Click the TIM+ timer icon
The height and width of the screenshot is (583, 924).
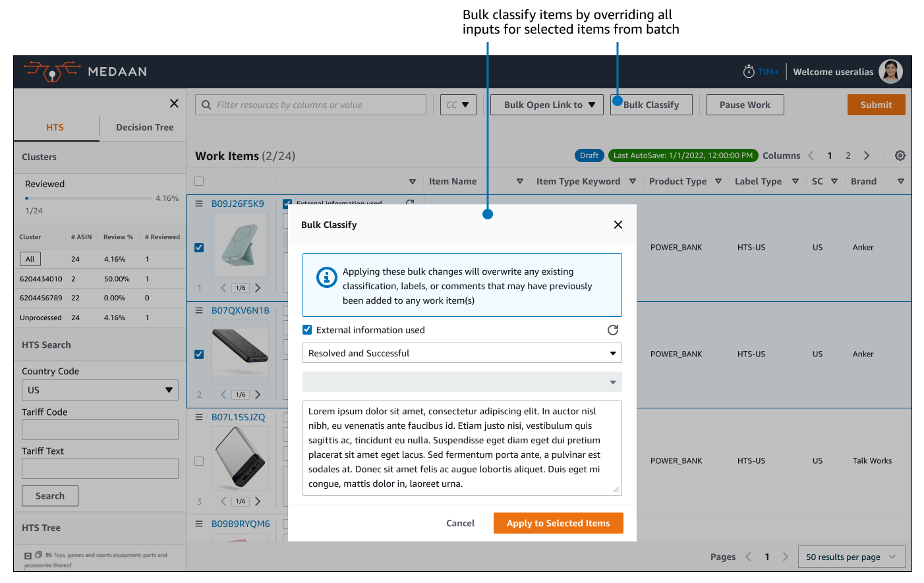point(749,71)
